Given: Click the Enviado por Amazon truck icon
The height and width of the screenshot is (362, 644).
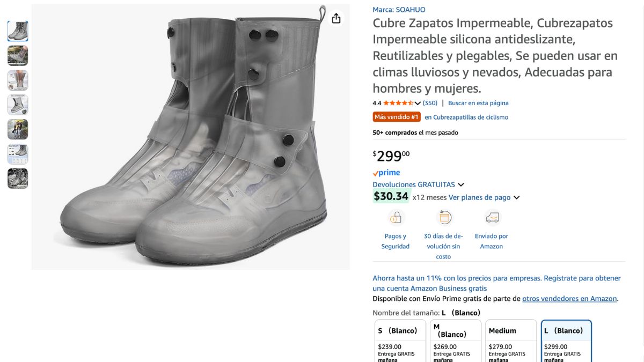Looking at the screenshot, I should 492,217.
